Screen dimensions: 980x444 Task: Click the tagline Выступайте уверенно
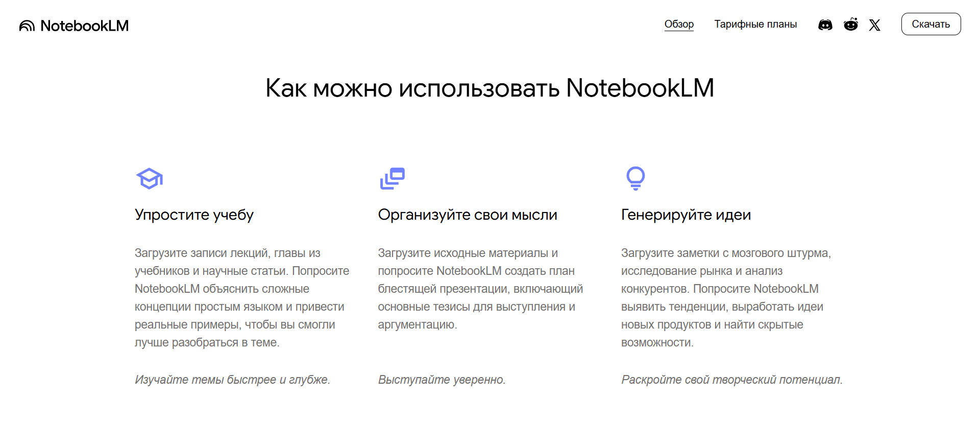pyautogui.click(x=442, y=380)
